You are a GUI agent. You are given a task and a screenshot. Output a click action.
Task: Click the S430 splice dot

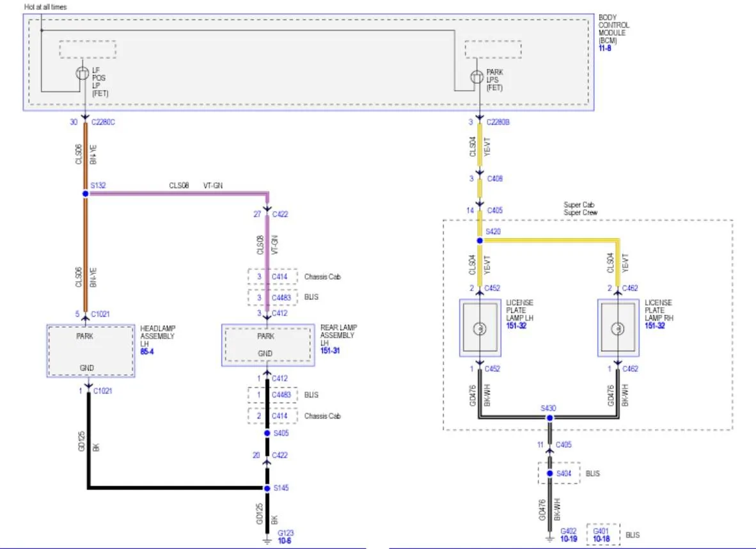(x=549, y=418)
